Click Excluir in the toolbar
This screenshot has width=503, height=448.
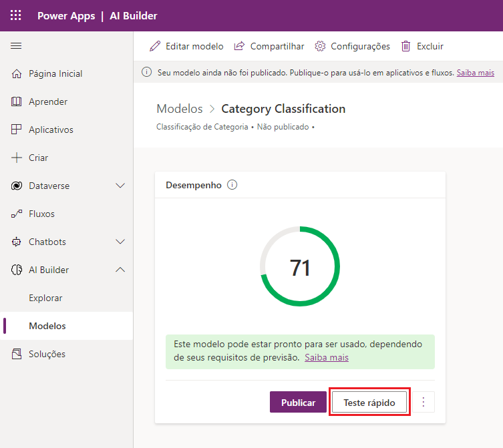point(422,46)
